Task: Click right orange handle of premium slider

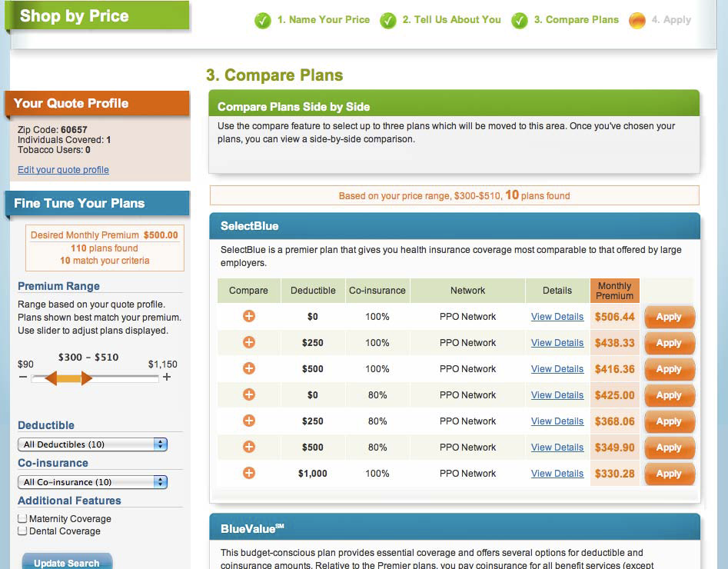Action: click(x=86, y=378)
